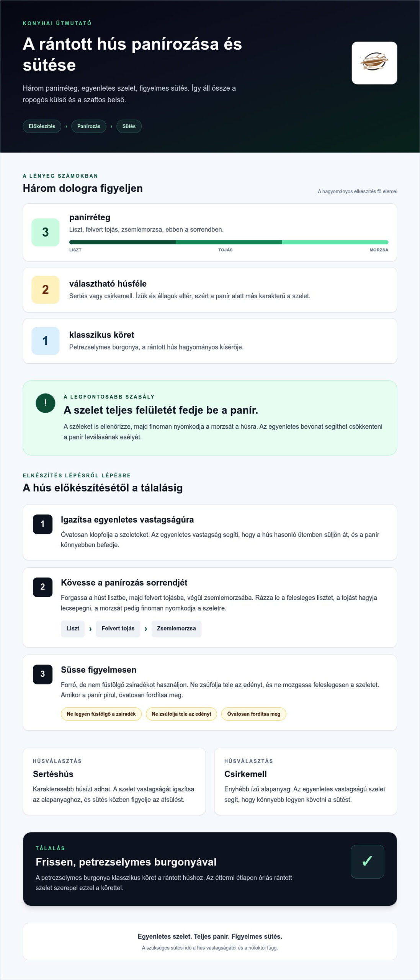The image size is (420, 980).
Task: Select the Panírozás breadcrumb pill
Action: click(x=89, y=126)
